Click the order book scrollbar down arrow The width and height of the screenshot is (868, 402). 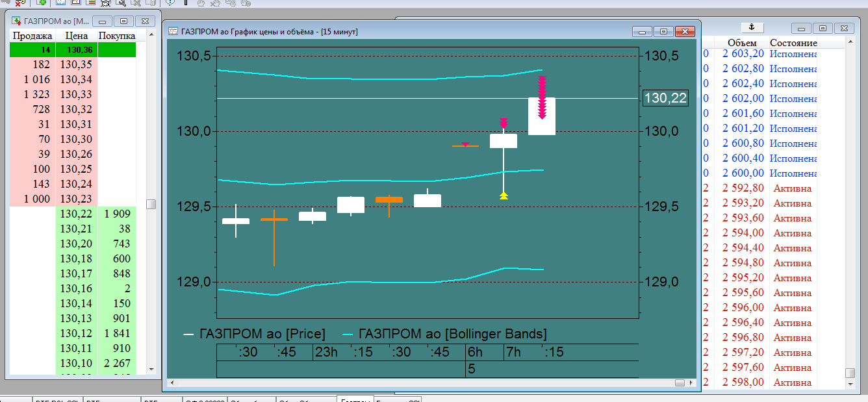click(151, 368)
